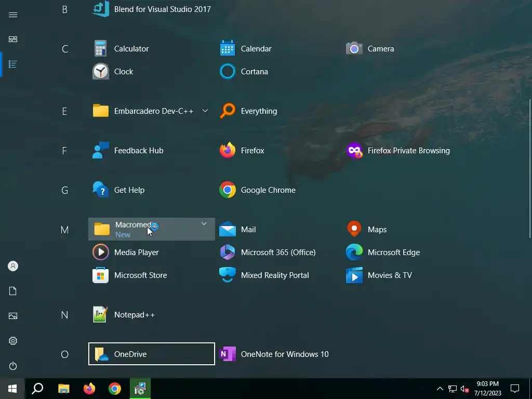
Task: Open the muted volume tray icon
Action: tap(464, 389)
